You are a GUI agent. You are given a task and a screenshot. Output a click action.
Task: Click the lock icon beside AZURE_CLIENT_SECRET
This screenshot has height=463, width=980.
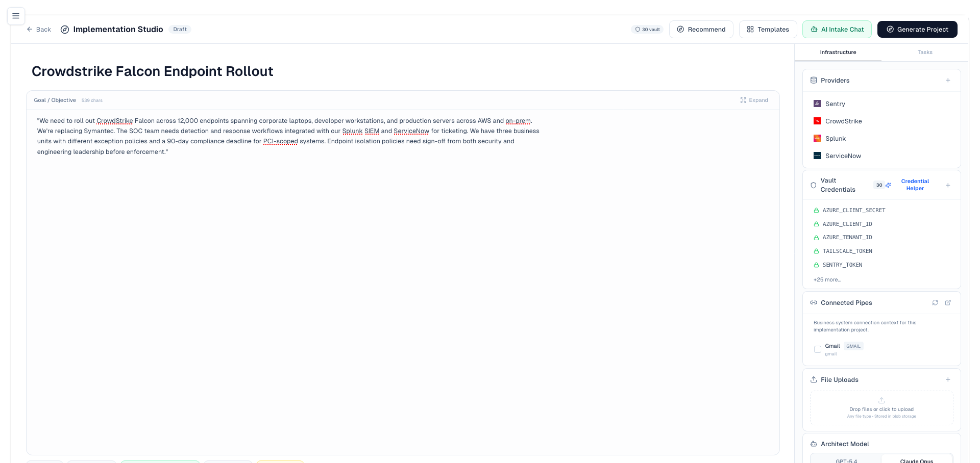pyautogui.click(x=816, y=211)
